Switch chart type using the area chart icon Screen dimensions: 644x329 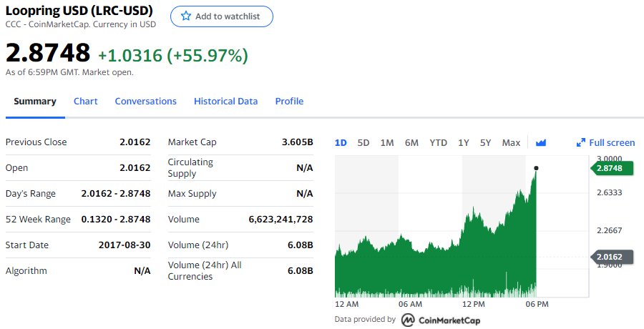541,142
